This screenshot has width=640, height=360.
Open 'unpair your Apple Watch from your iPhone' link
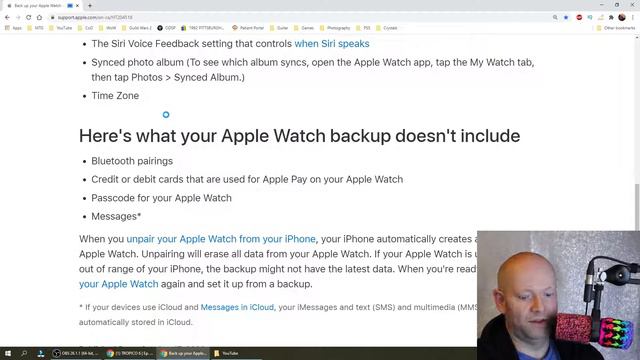tap(221, 239)
